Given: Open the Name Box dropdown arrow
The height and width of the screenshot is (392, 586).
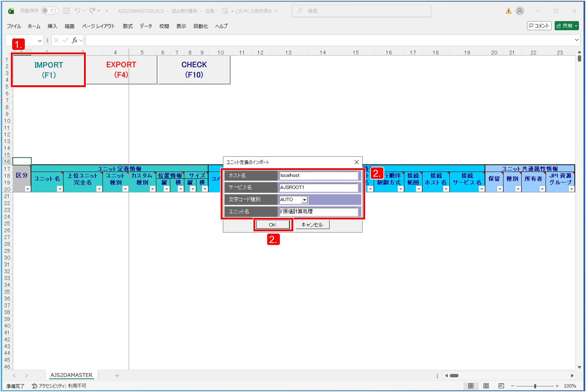Looking at the screenshot, I should (40, 41).
